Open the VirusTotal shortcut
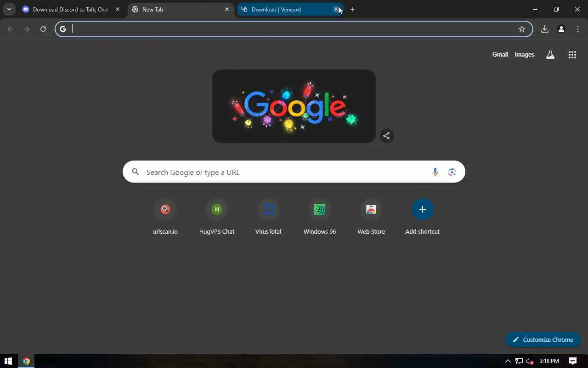This screenshot has width=588, height=368. pos(268,217)
